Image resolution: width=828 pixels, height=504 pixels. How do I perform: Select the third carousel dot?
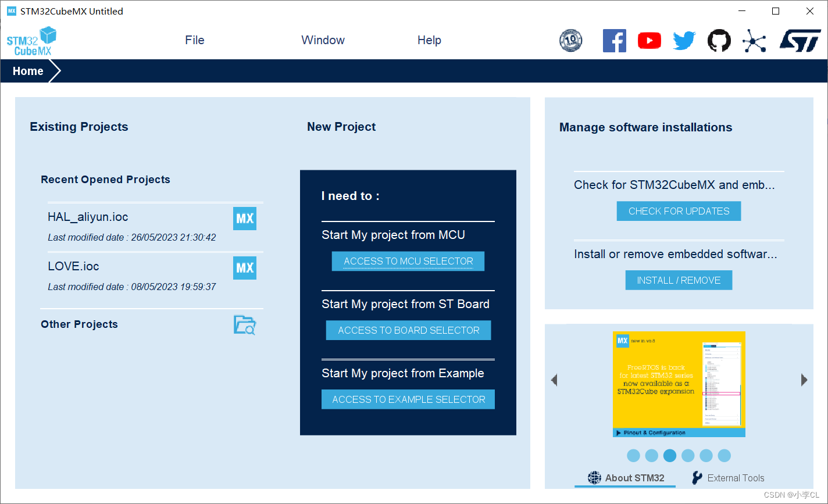[x=670, y=456]
